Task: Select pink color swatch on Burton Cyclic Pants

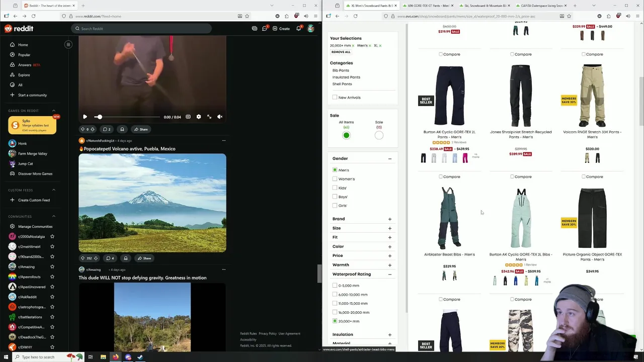Action: (465, 158)
